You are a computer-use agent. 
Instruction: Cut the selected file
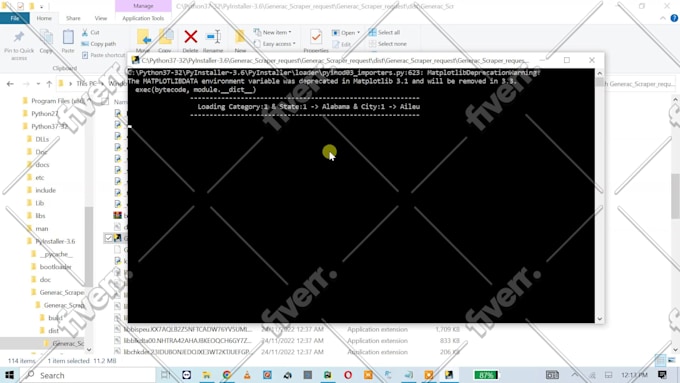pos(91,33)
